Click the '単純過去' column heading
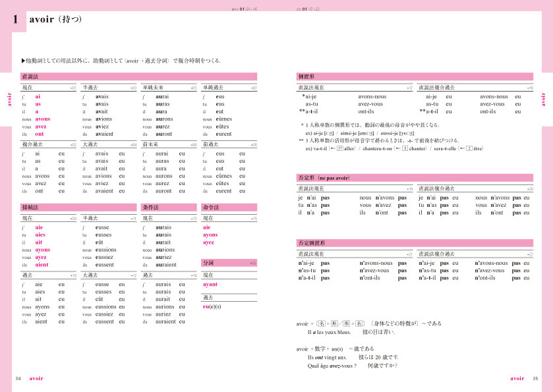The height and width of the screenshot is (392, 553). click(x=213, y=88)
